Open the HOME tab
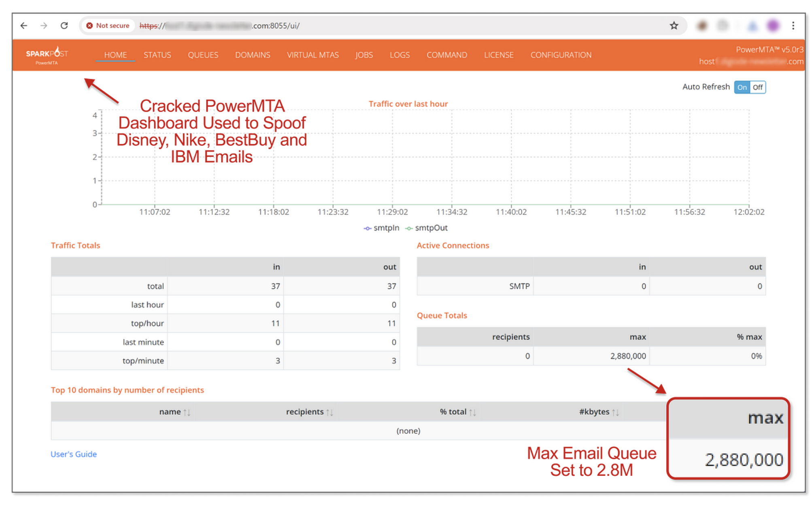The height and width of the screenshot is (505, 812). tap(115, 55)
